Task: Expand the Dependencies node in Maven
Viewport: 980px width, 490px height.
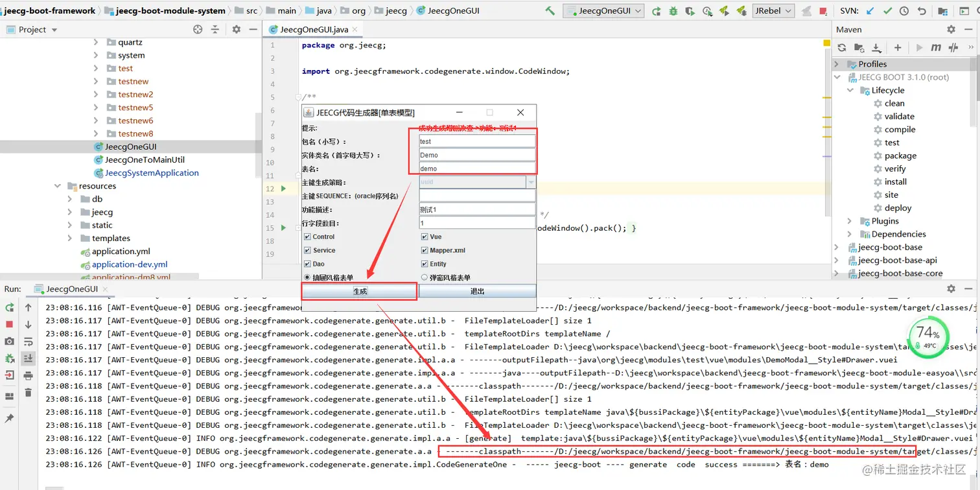Action: pos(850,234)
